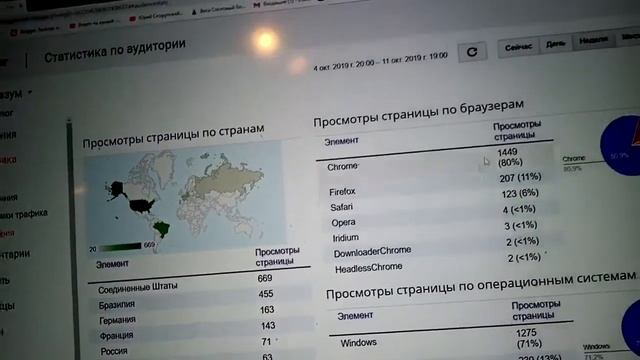This screenshot has width=640, height=360.
Task: Click the value 163 in the countries table
Action: point(267,310)
